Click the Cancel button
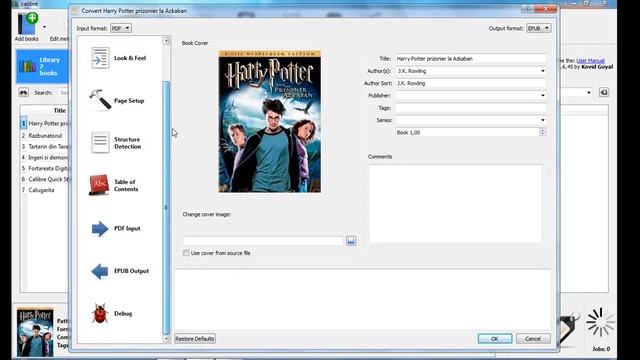This screenshot has width=640, height=360. pyautogui.click(x=533, y=339)
